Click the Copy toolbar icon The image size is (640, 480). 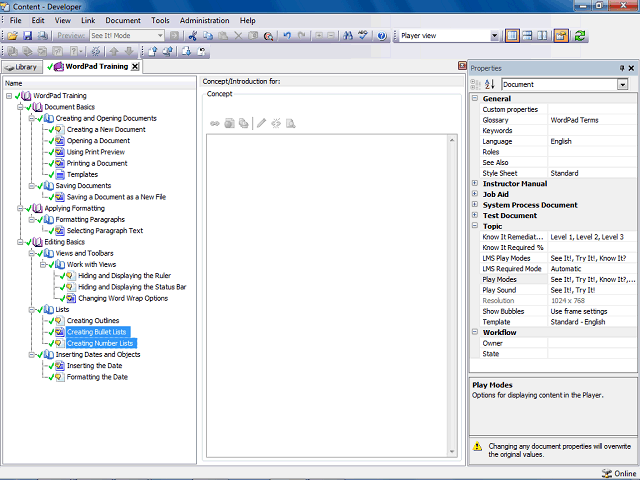[208, 36]
